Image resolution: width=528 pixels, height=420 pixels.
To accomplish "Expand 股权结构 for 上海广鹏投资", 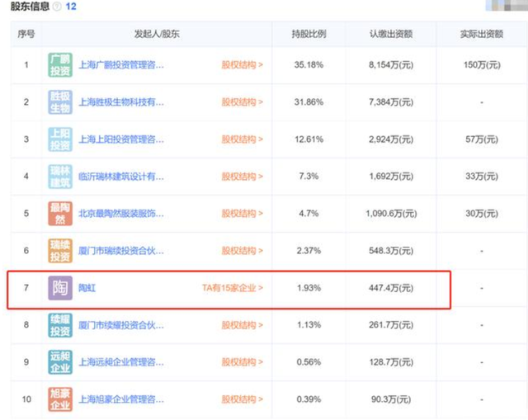I will [x=242, y=64].
